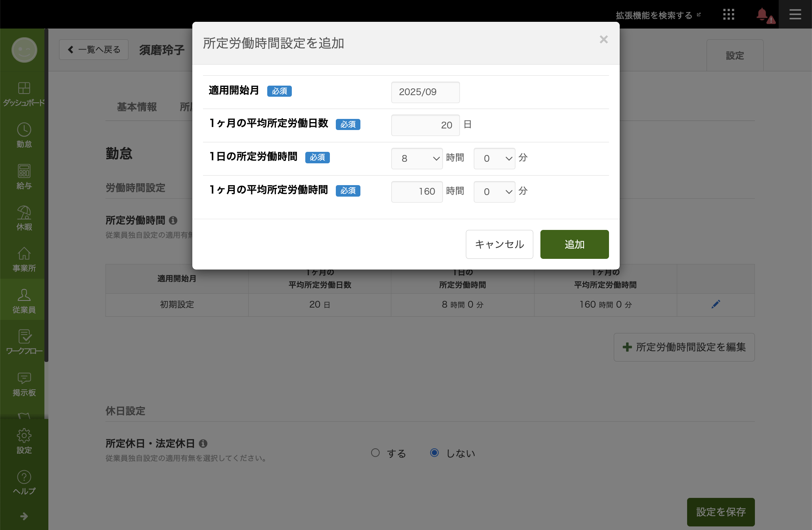Select the する radio button
Viewport: 812px width, 530px height.
click(375, 453)
